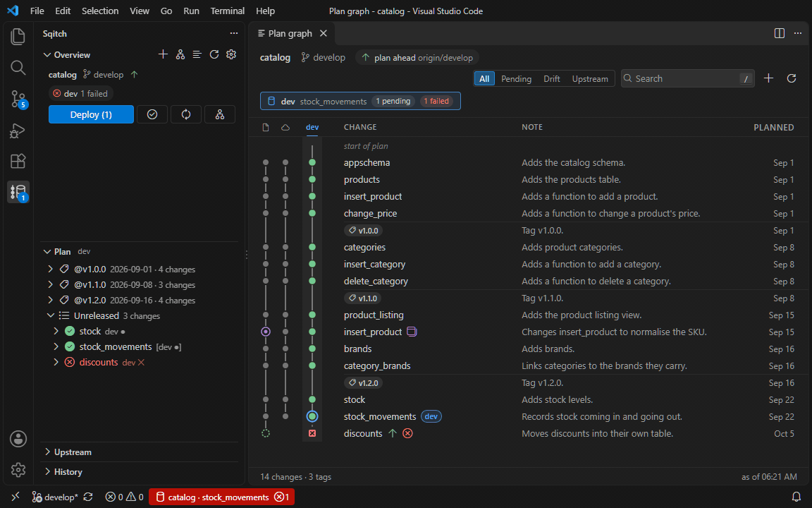This screenshot has width=812, height=508.
Task: Expand the stock change in the plan tree
Action: click(x=56, y=331)
